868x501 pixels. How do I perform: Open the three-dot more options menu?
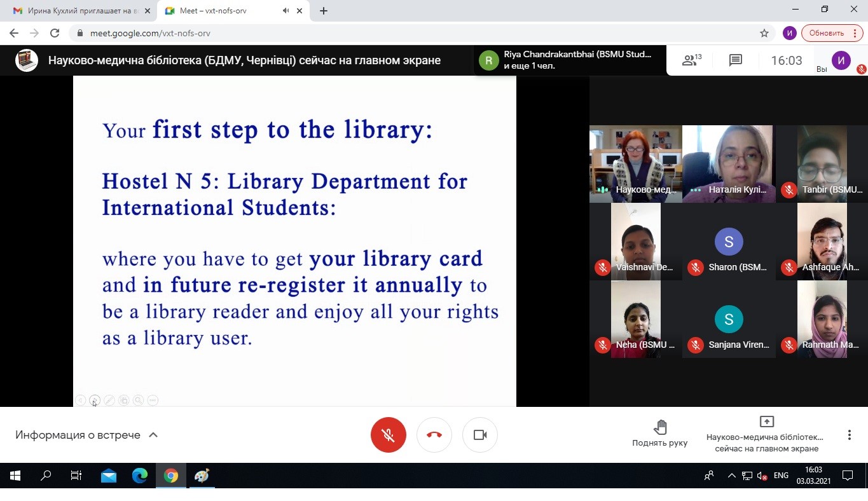(x=849, y=435)
